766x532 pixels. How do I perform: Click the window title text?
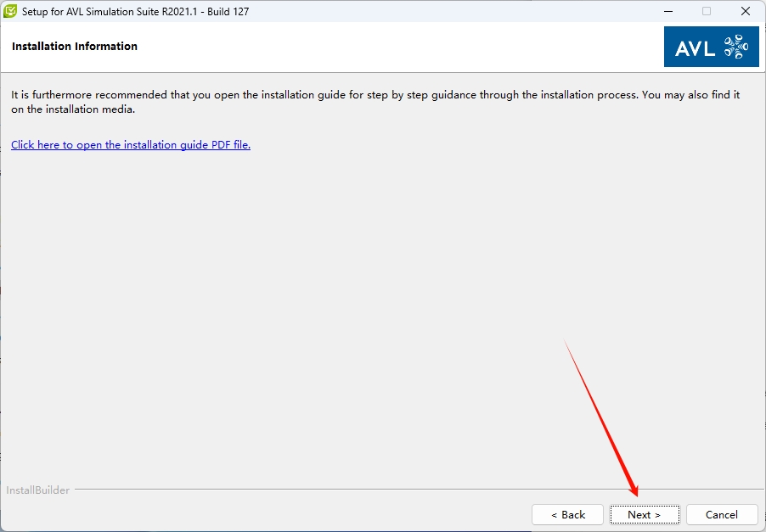pyautogui.click(x=136, y=12)
